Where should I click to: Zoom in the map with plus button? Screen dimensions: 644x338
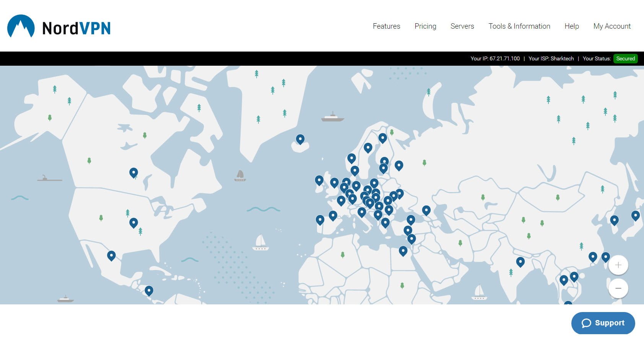618,265
